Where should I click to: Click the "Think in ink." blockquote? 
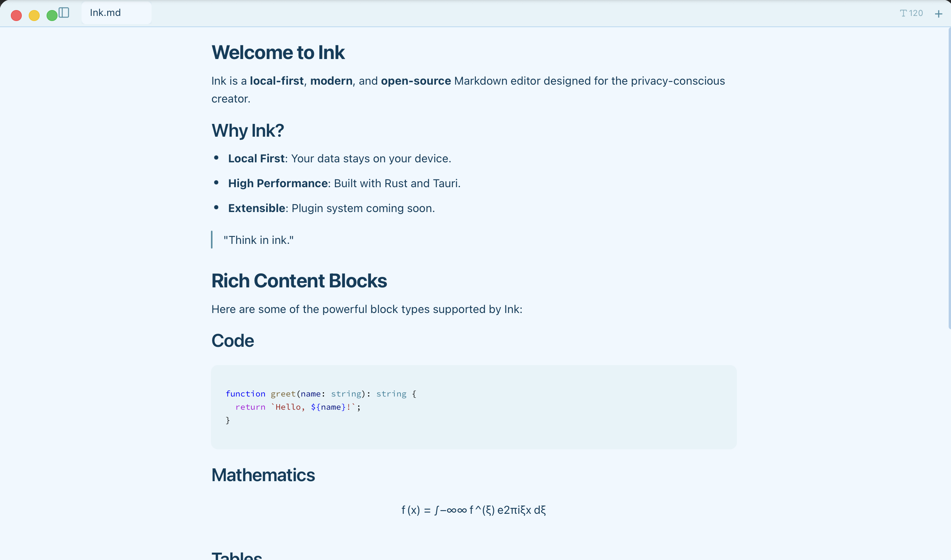click(258, 240)
